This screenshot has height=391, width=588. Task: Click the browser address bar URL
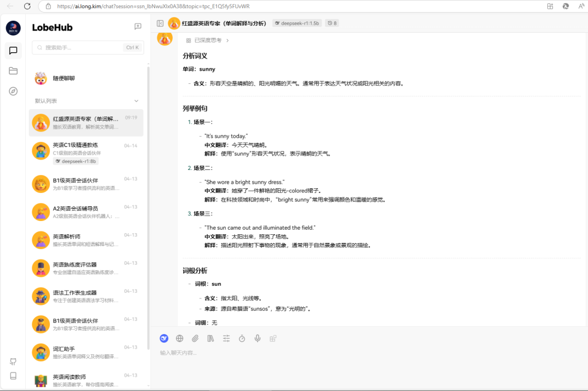tap(153, 6)
